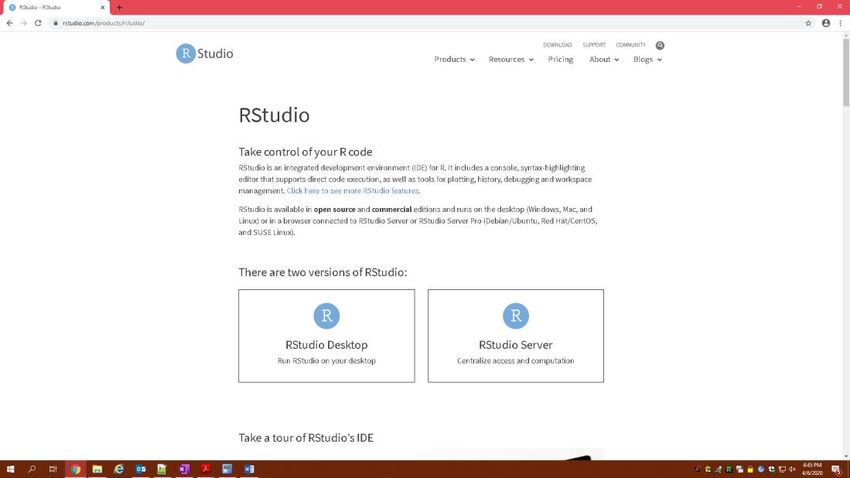Click the 'Centralize access and computation' caption

(516, 361)
